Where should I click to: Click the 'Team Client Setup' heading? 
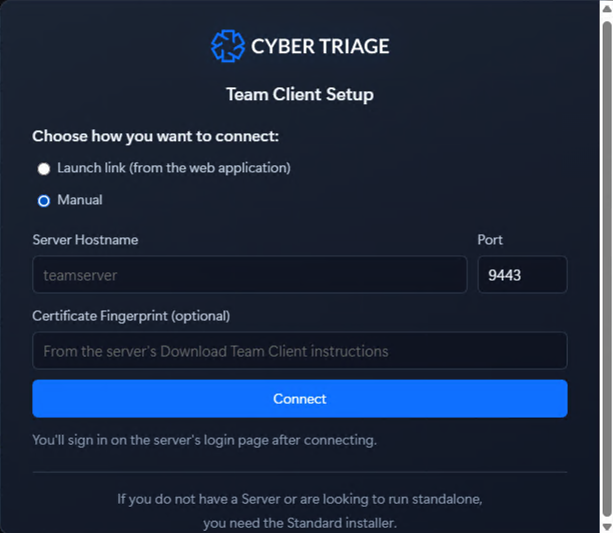[x=300, y=95]
